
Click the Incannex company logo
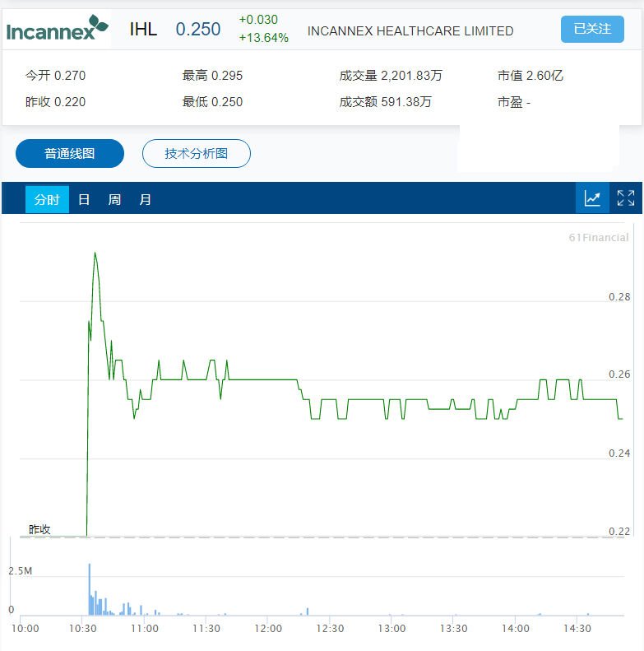pos(58,28)
